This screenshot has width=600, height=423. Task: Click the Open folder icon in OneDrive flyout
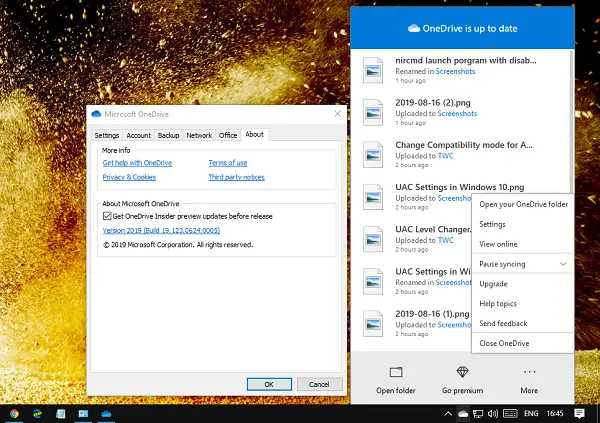point(396,372)
